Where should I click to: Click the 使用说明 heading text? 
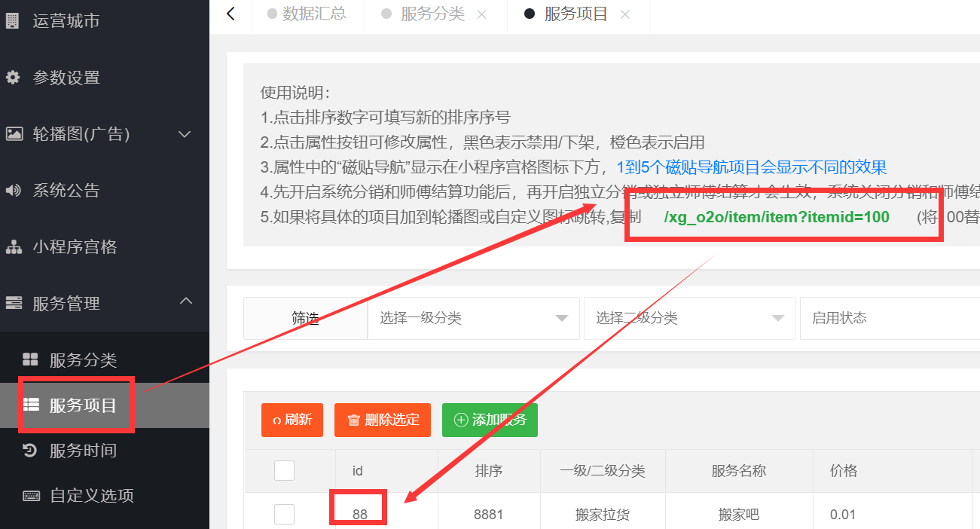pos(295,93)
